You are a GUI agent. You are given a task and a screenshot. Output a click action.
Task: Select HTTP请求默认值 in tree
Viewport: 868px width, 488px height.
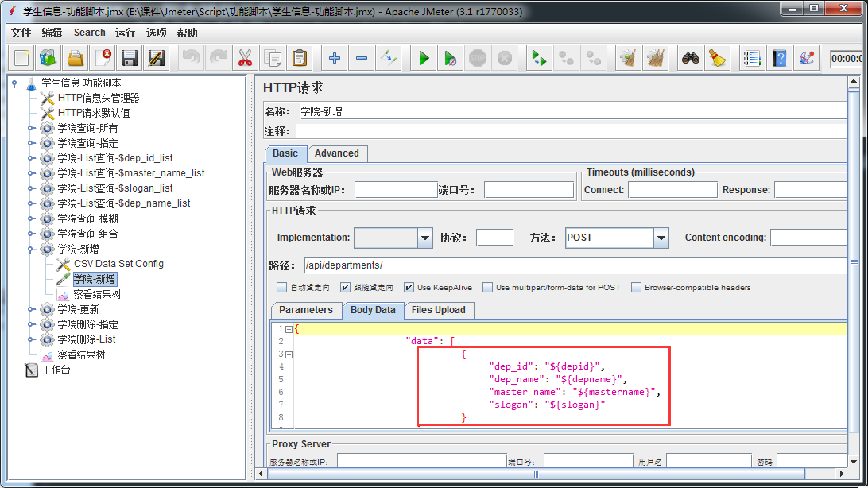click(x=94, y=113)
